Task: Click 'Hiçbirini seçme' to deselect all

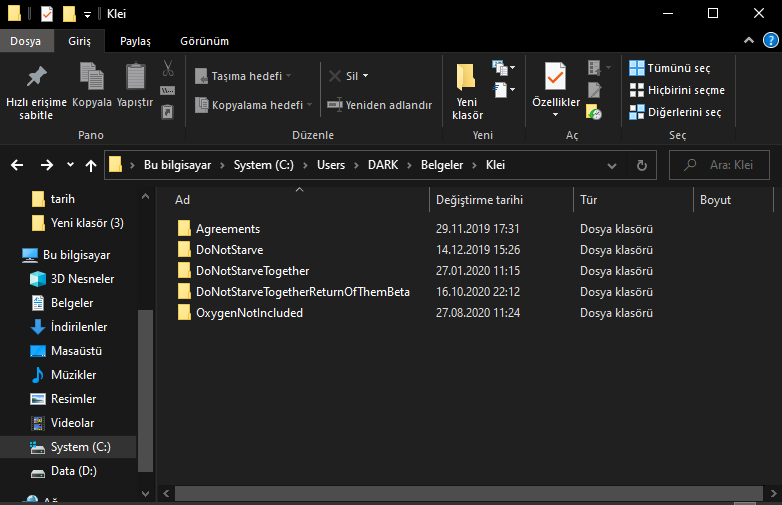Action: click(x=677, y=90)
